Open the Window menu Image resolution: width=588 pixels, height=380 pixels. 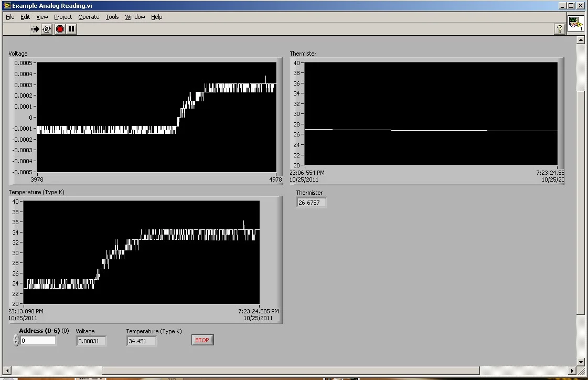tap(135, 17)
